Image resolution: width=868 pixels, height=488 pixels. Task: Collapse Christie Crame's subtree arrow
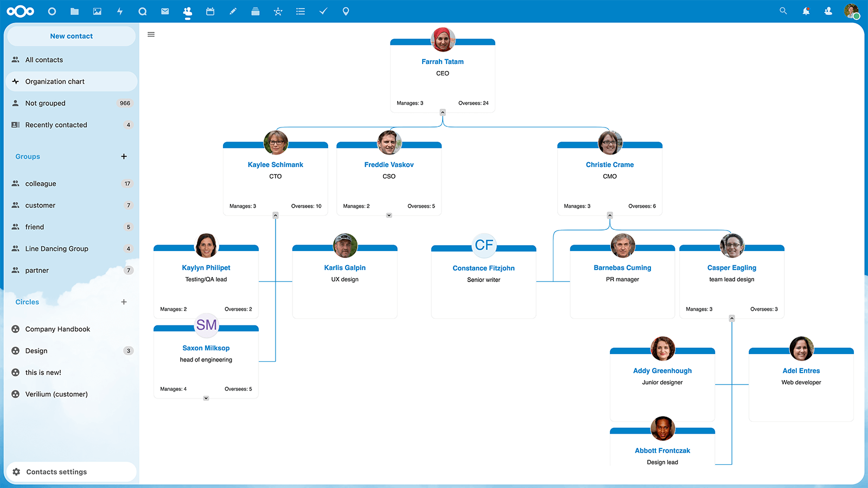(609, 215)
